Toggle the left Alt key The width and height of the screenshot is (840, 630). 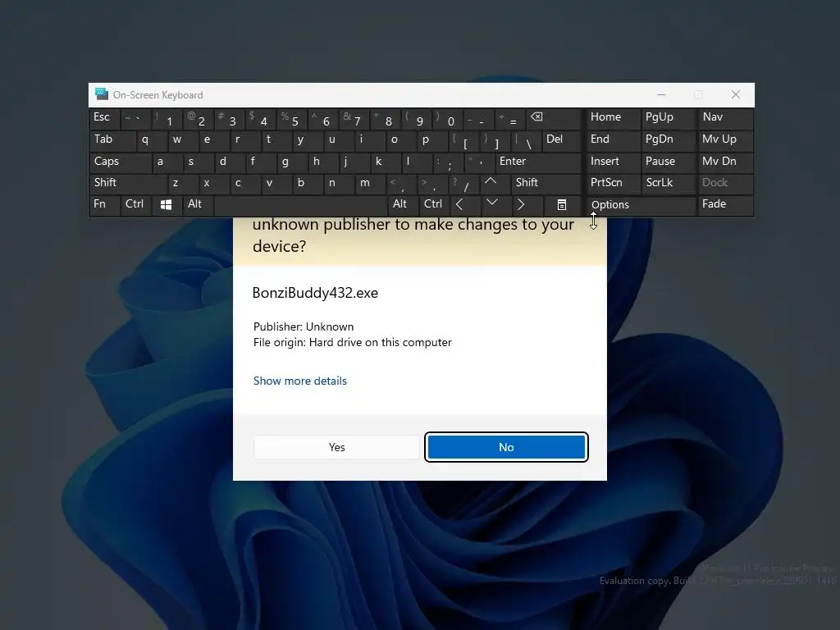(198, 204)
